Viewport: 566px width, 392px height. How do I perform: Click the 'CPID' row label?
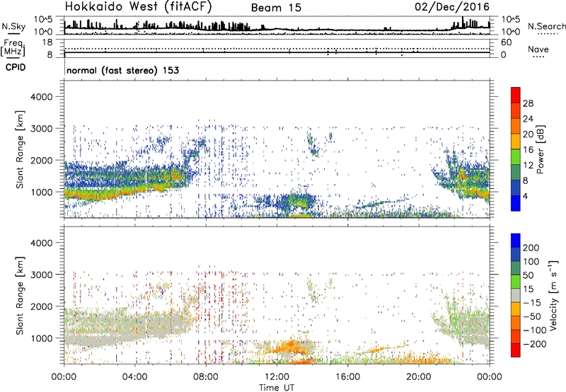click(16, 67)
